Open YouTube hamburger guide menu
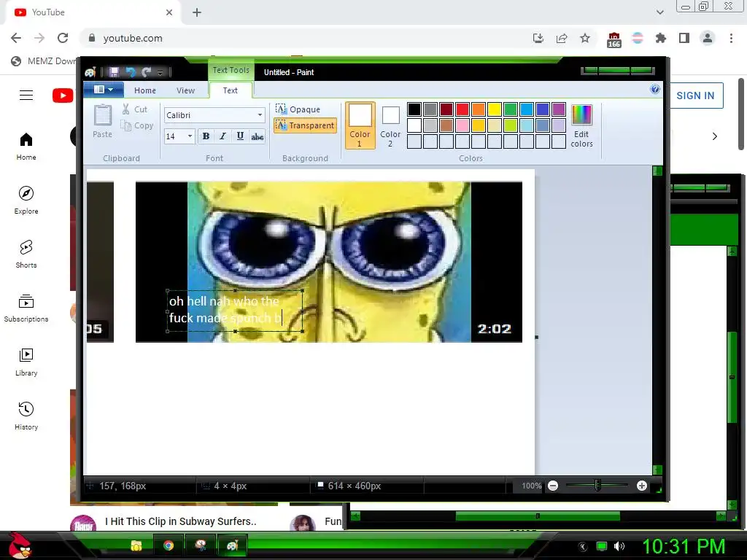The height and width of the screenshot is (560, 747). 26,96
